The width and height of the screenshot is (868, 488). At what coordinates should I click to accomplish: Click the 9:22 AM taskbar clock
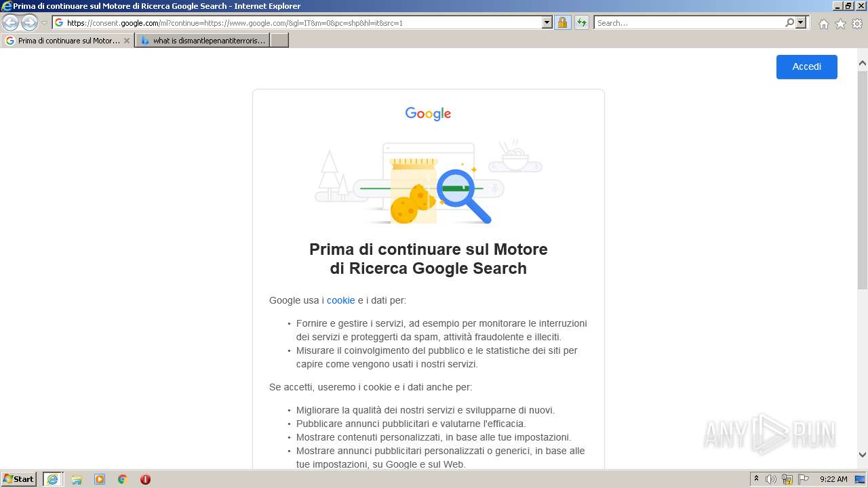833,479
